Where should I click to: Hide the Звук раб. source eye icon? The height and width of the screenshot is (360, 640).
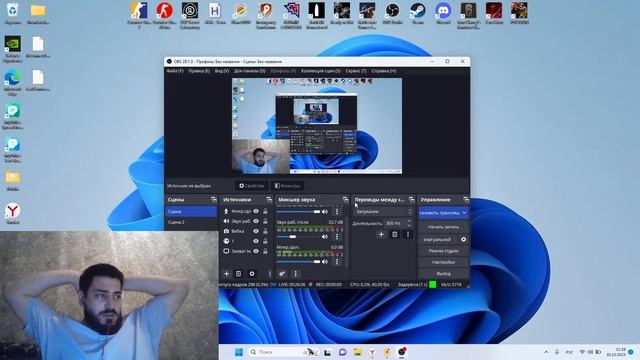click(x=256, y=221)
